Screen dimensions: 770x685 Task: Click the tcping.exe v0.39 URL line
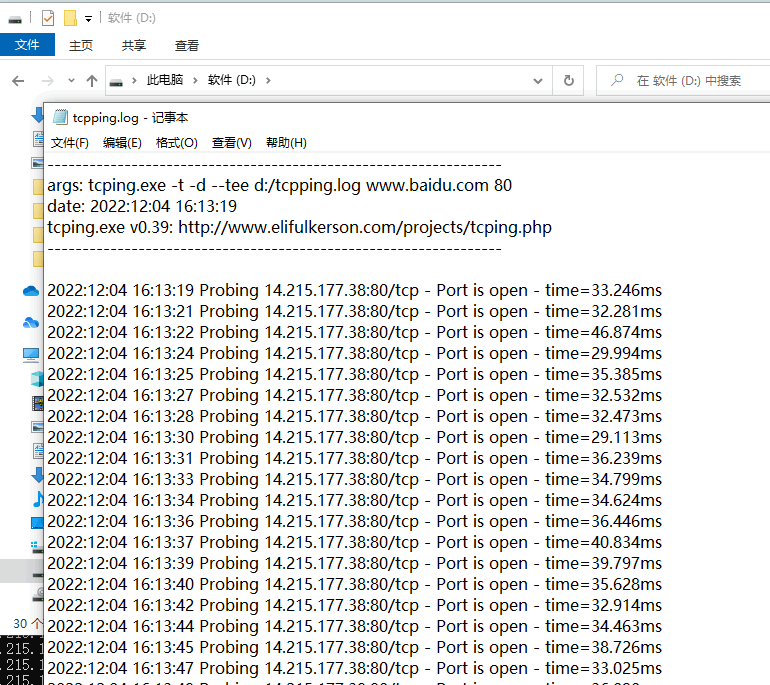click(300, 227)
